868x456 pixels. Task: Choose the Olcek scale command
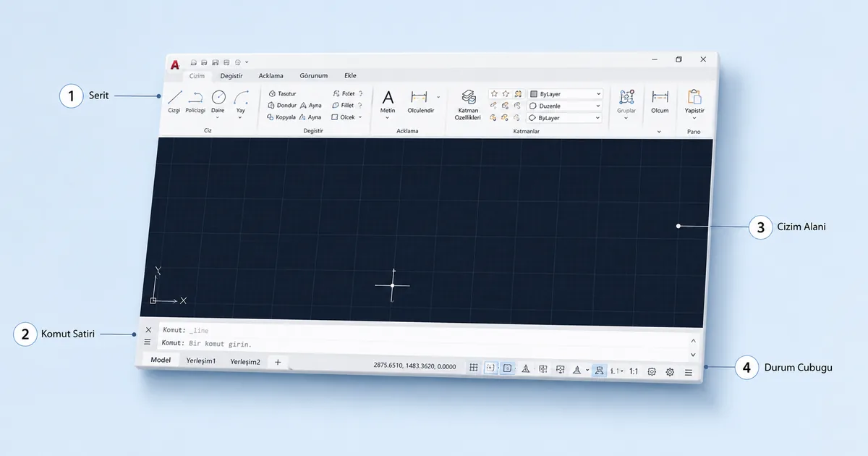click(343, 117)
